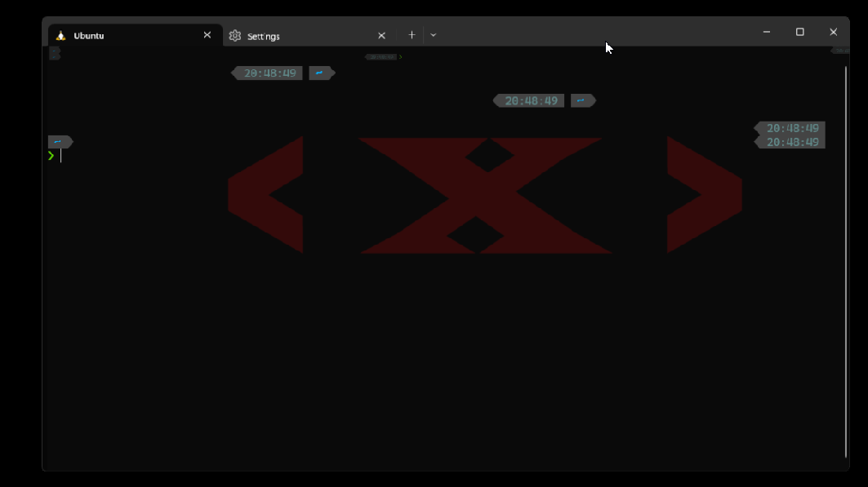Click the blue tilde prompt segment above the cursor
This screenshot has width=868, height=487.
click(58, 141)
